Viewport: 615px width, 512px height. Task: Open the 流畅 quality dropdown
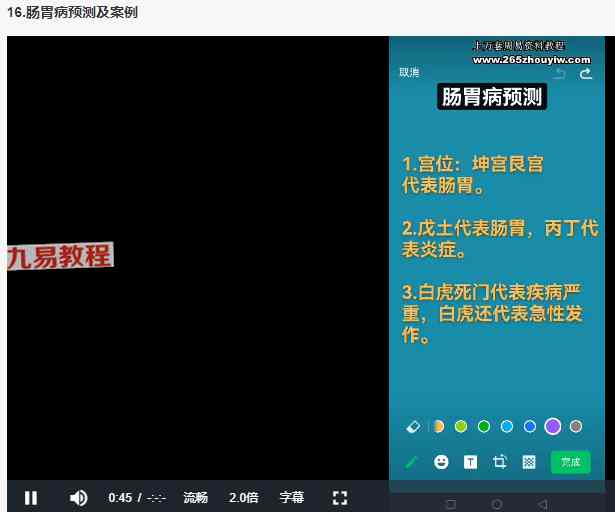(x=195, y=497)
